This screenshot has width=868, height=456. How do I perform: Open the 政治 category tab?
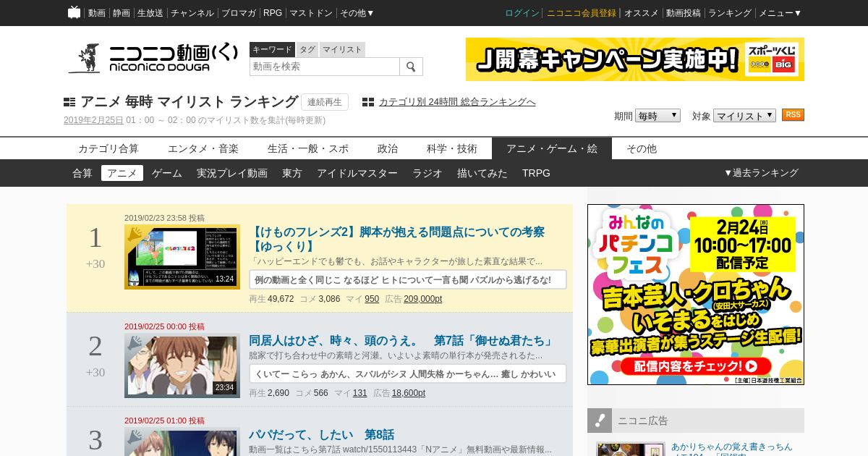pos(388,148)
